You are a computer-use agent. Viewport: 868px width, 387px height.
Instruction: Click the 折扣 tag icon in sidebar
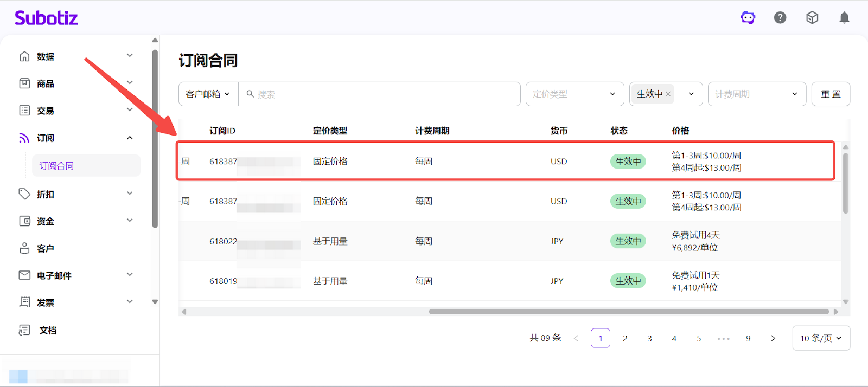[24, 194]
